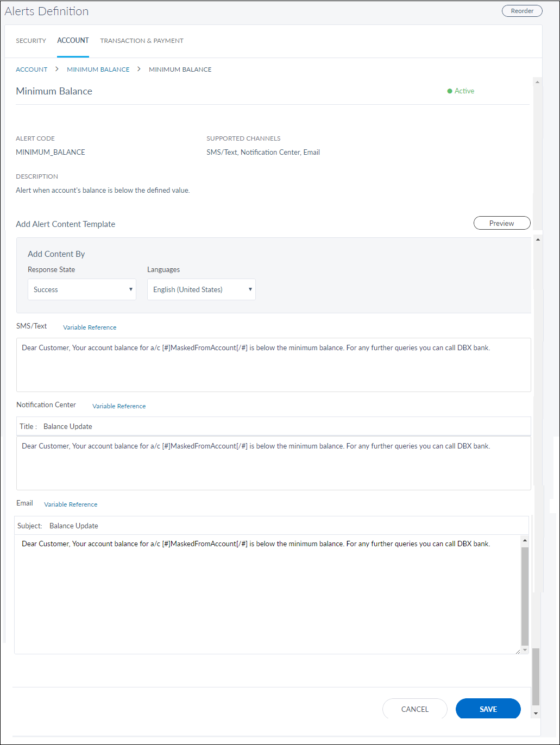Screen dimensions: 560x745
Task: Edit the Email subject field
Action: click(285, 526)
